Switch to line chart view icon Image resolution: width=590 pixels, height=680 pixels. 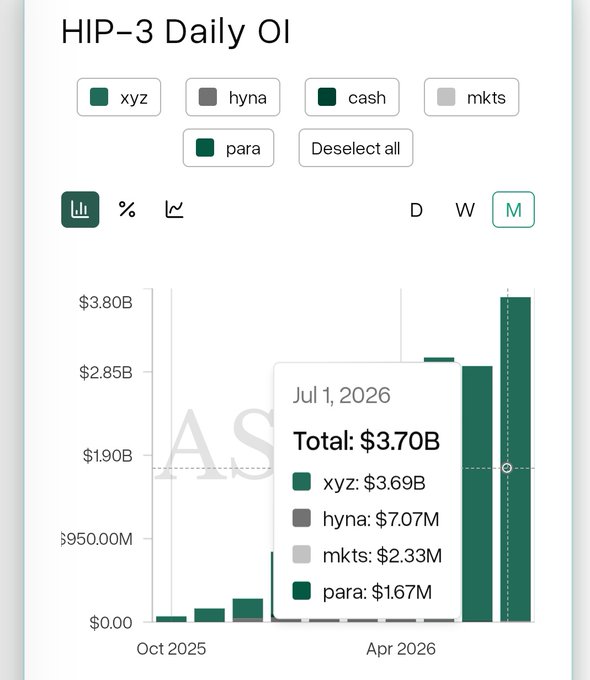pos(174,209)
